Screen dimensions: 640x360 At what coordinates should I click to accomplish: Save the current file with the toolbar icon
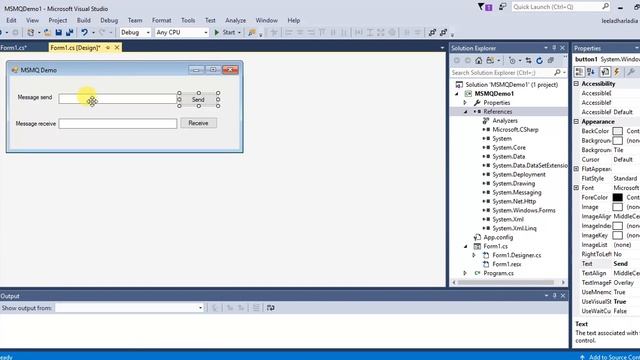58,32
